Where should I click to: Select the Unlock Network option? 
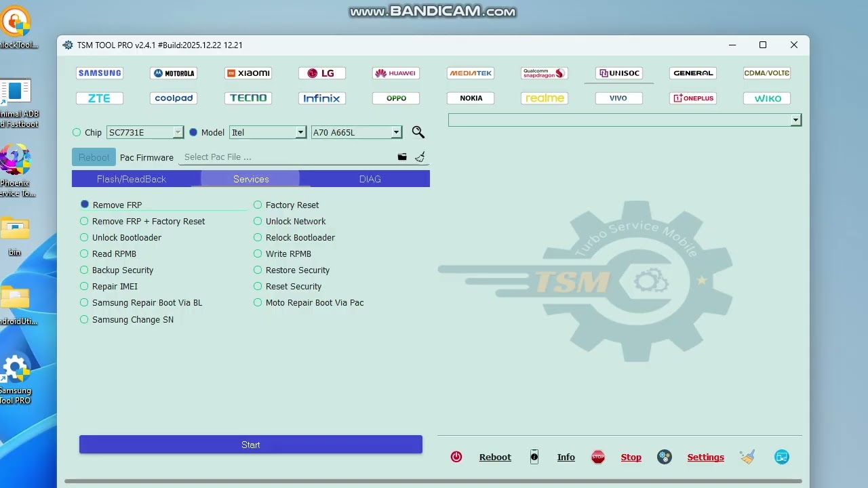pos(290,221)
